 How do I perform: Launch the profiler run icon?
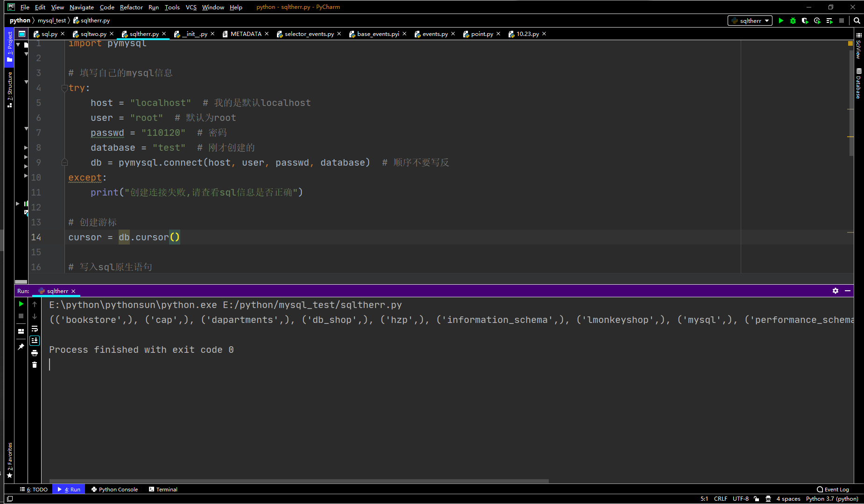[x=817, y=21]
